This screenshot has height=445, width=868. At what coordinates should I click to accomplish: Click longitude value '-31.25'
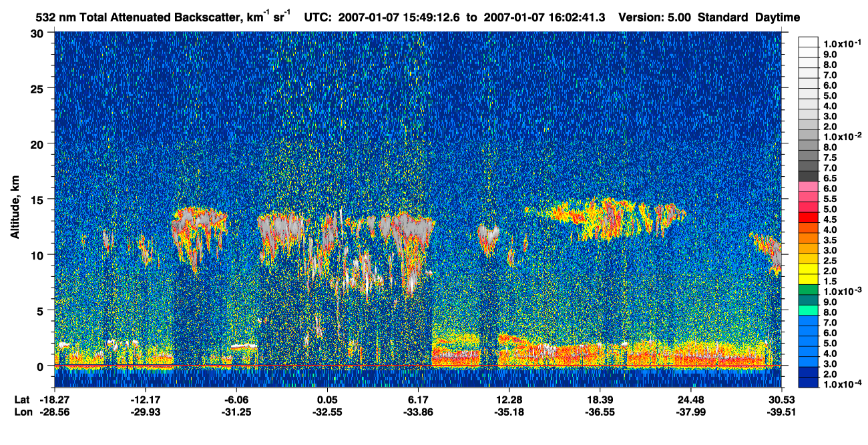[x=236, y=412]
